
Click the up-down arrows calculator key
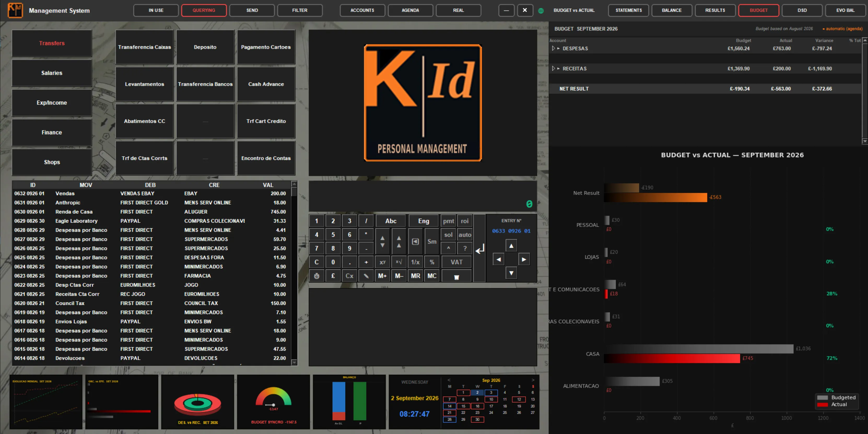pyautogui.click(x=383, y=241)
